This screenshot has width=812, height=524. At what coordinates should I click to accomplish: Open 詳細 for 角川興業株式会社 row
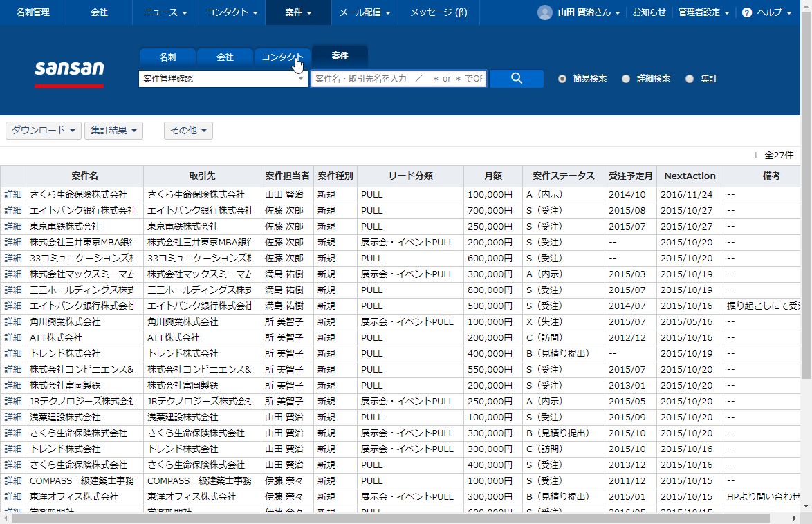pos(13,322)
